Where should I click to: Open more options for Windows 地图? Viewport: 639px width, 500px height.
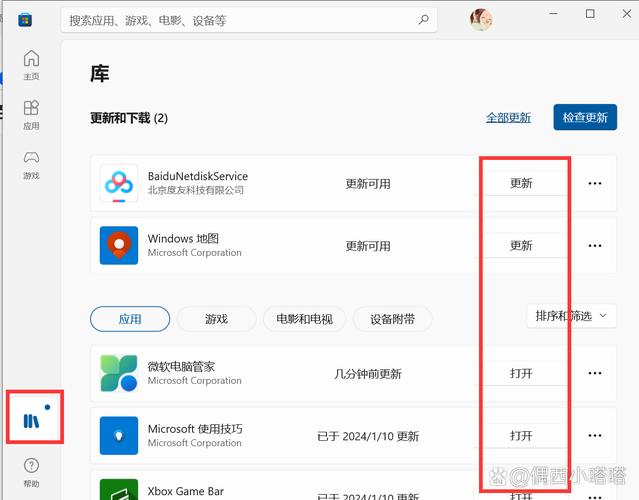click(x=595, y=246)
